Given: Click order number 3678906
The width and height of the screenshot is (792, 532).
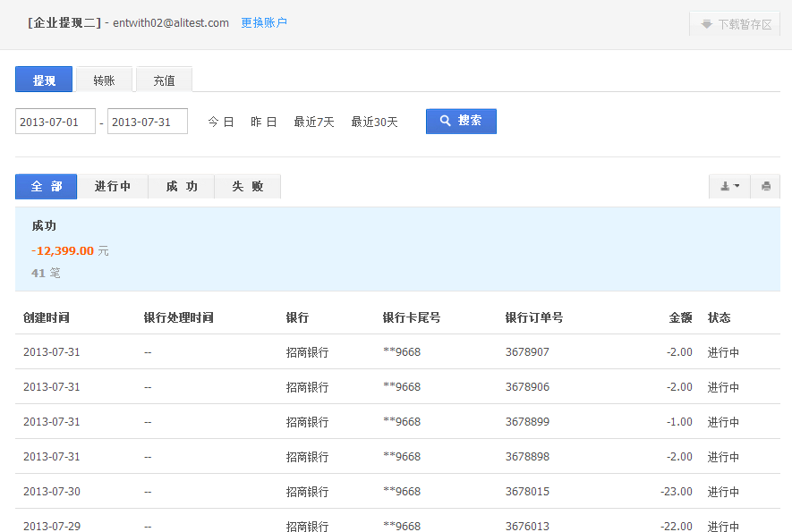Looking at the screenshot, I should pyautogui.click(x=527, y=386).
